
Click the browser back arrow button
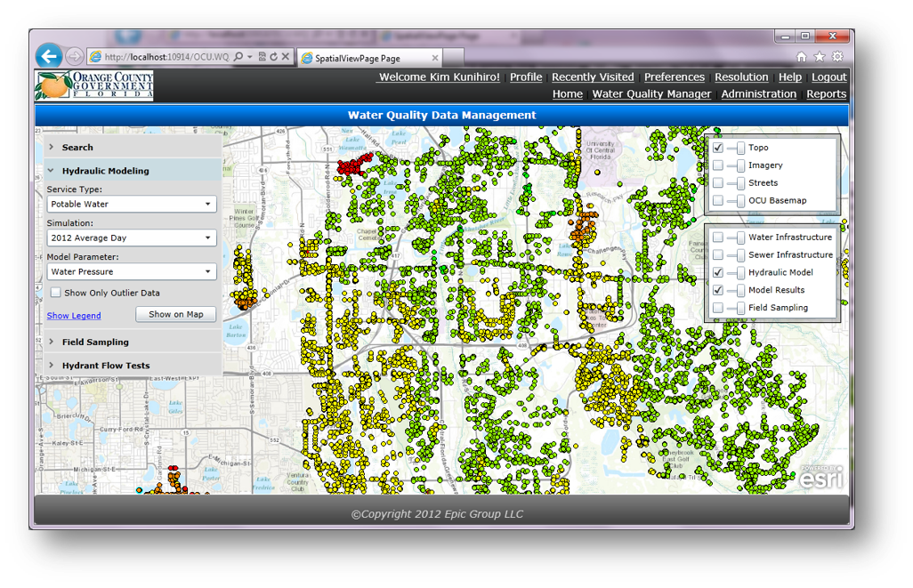coord(49,57)
